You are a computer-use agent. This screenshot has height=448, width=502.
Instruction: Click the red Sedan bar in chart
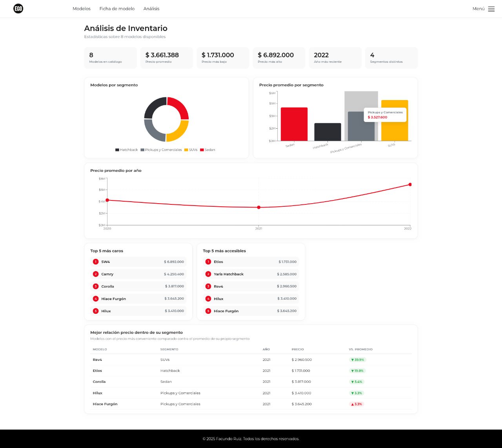294,124
